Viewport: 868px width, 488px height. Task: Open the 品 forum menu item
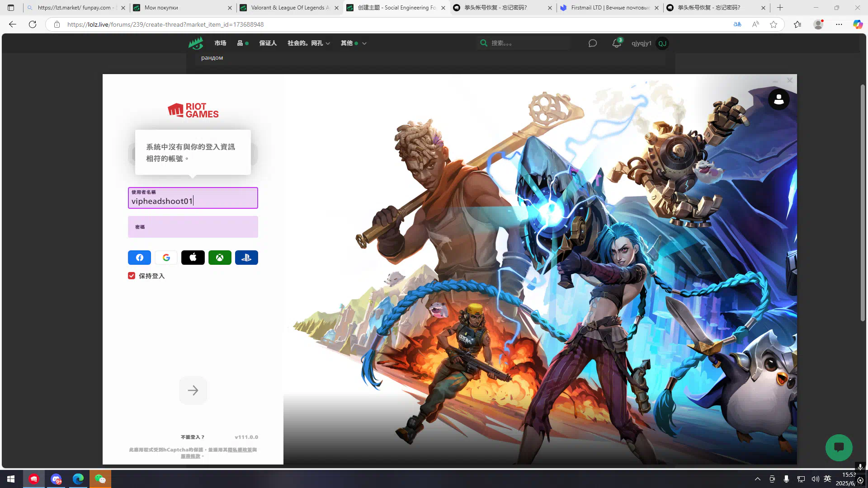(x=243, y=43)
